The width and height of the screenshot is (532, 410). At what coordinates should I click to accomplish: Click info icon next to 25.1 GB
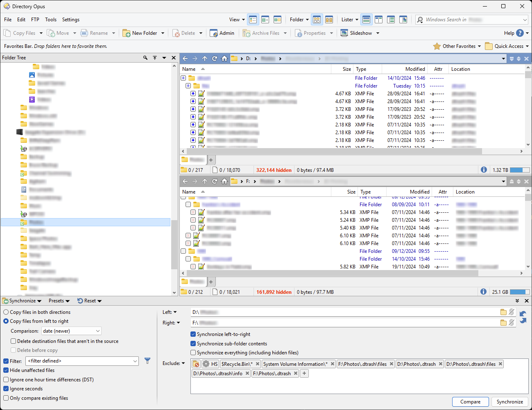pyautogui.click(x=483, y=292)
